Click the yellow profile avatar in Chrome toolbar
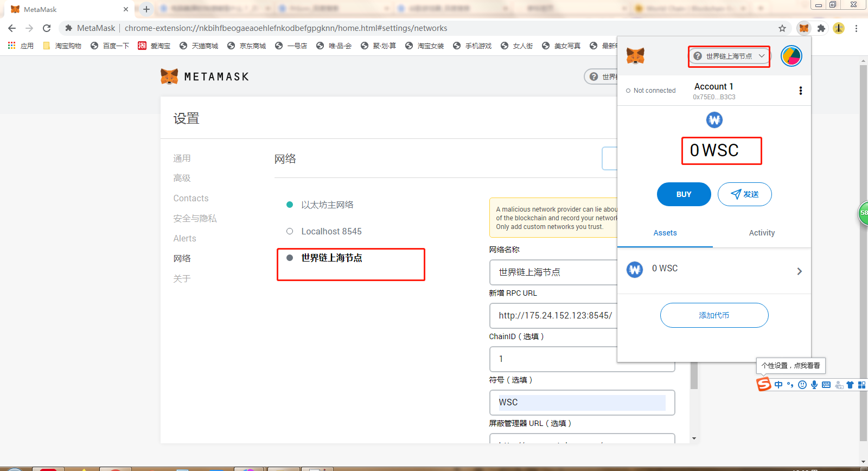Screen dimensions: 868x471 [839, 28]
